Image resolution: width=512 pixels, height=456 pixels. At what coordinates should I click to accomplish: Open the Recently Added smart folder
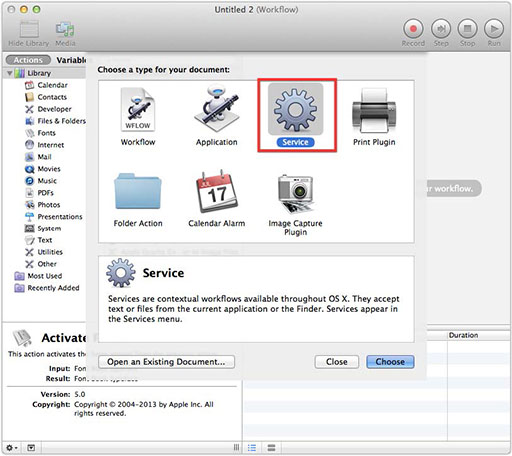[x=47, y=288]
